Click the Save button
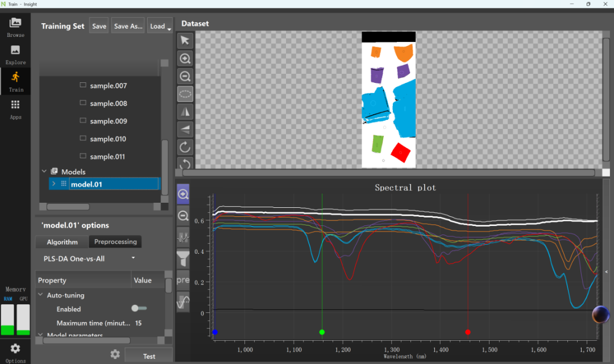This screenshot has height=364, width=614. coord(99,26)
